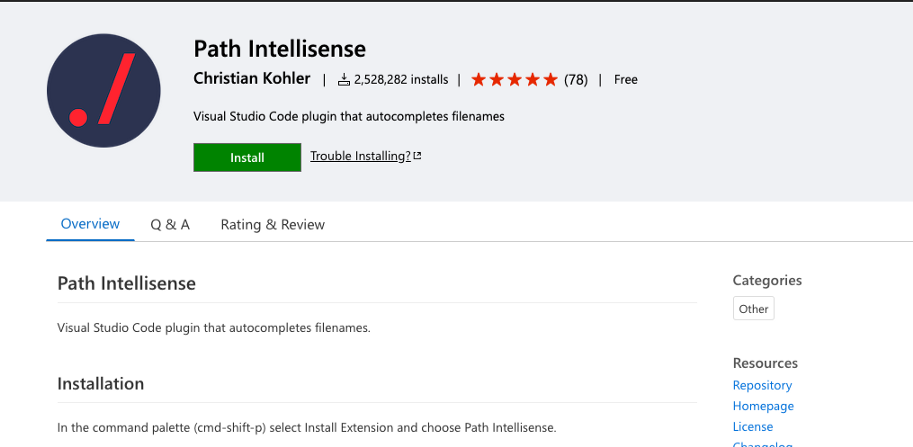
Task: Open the Repository resource link
Action: [762, 385]
